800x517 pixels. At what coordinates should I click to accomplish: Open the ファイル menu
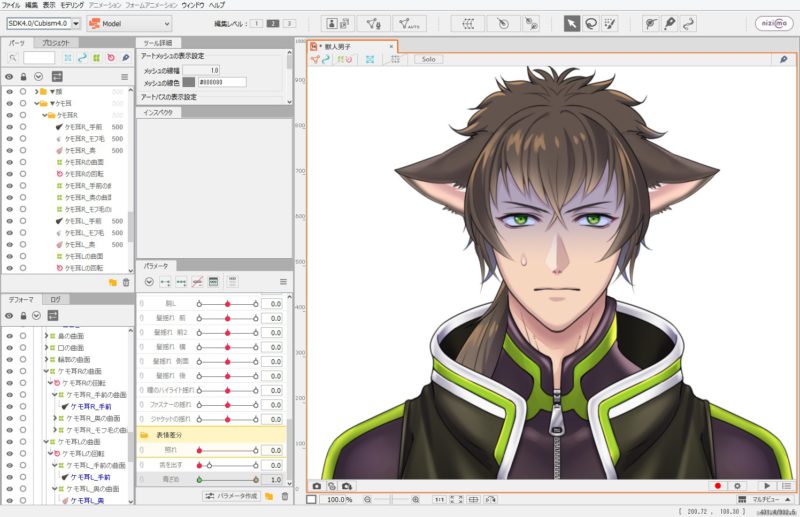pos(11,5)
